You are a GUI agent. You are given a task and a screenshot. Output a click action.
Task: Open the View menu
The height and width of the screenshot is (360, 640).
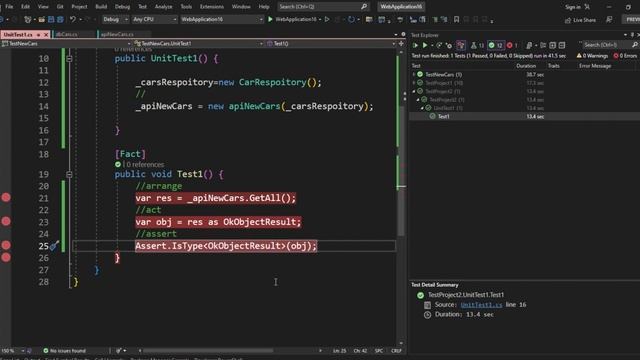pyautogui.click(x=43, y=7)
